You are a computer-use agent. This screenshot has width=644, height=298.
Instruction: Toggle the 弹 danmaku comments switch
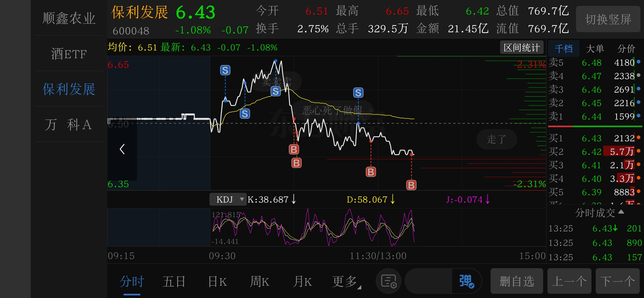(466, 281)
